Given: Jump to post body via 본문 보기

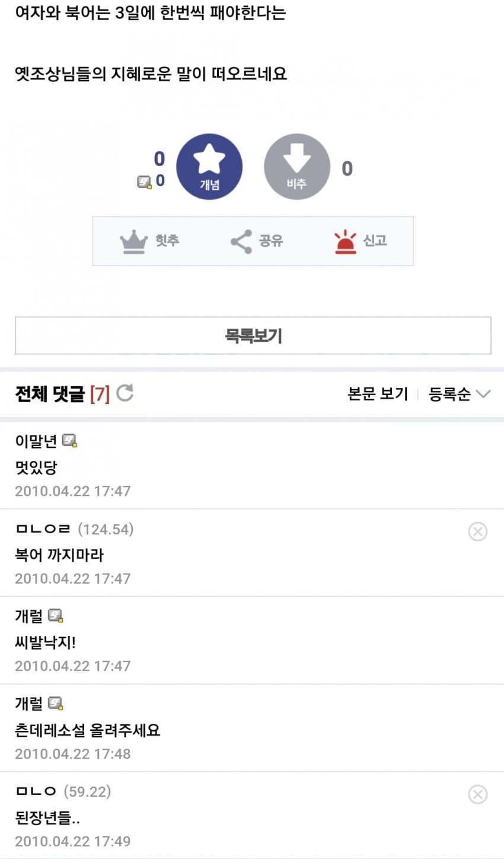Looking at the screenshot, I should pyautogui.click(x=378, y=394).
